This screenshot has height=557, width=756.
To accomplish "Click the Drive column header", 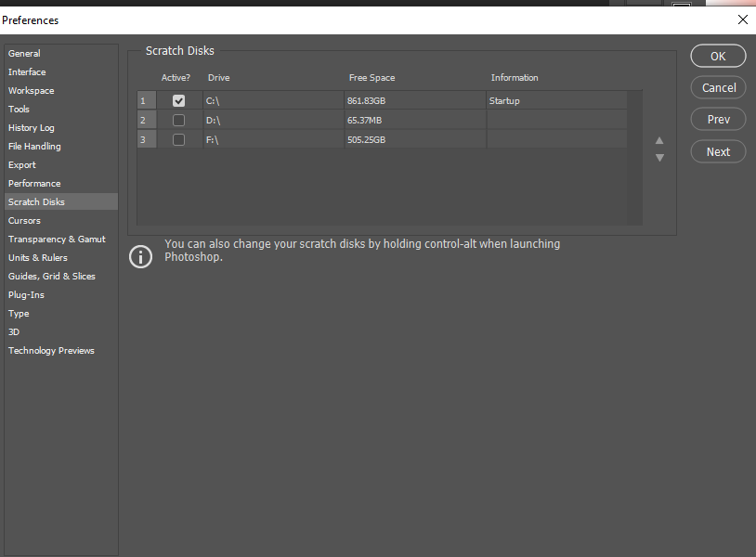I will (x=218, y=78).
